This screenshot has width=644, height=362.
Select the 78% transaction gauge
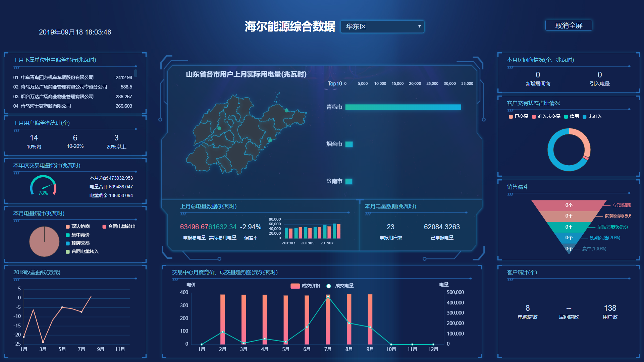43,185
